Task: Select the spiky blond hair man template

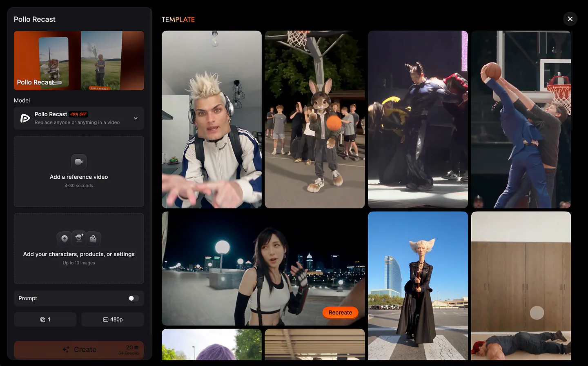Action: (x=212, y=119)
